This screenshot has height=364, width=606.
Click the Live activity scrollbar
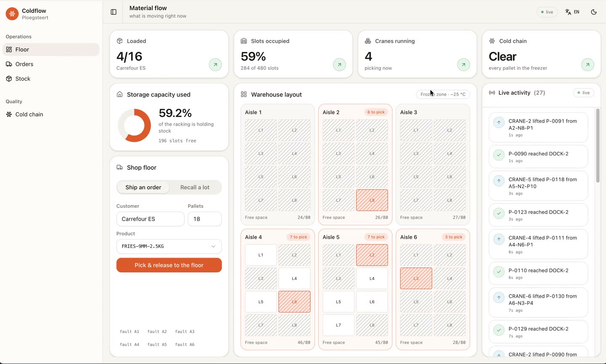tap(598, 145)
